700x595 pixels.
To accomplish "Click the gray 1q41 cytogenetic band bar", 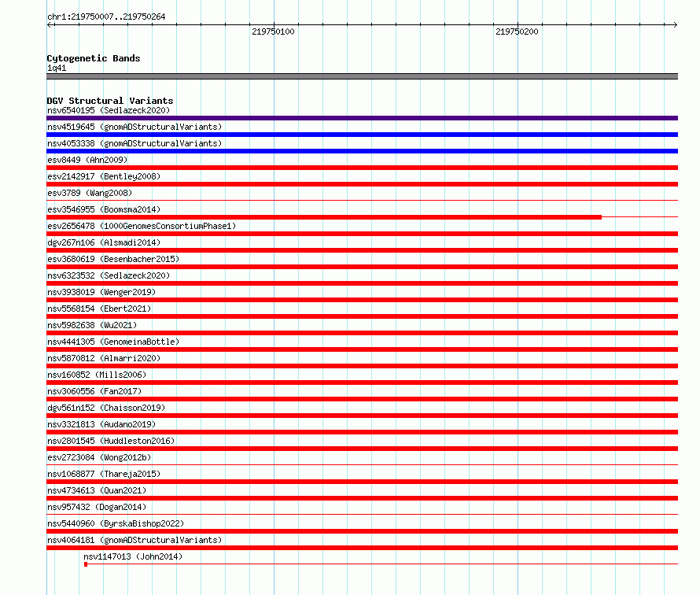I will point(362,76).
